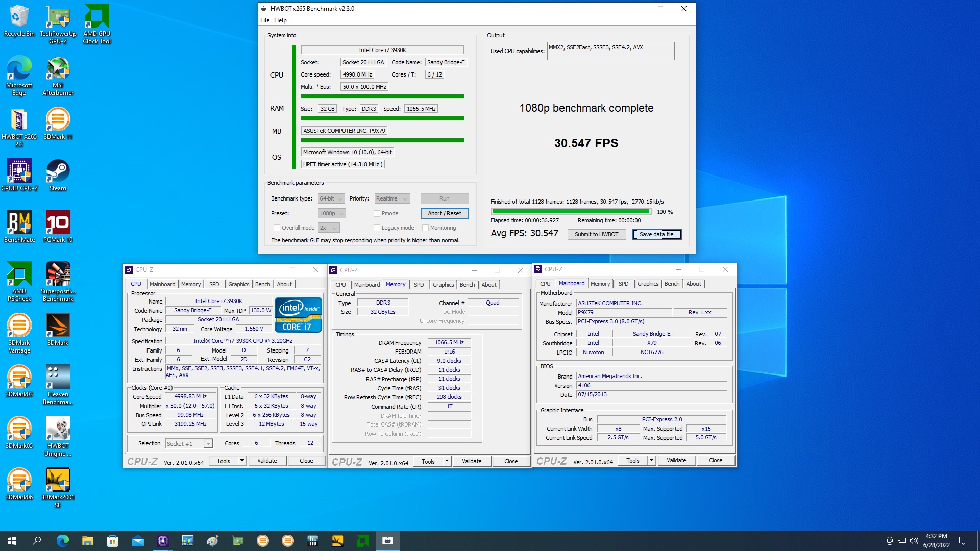Open File menu in HWBOT x265
Screen dimensions: 980x551
tap(264, 20)
